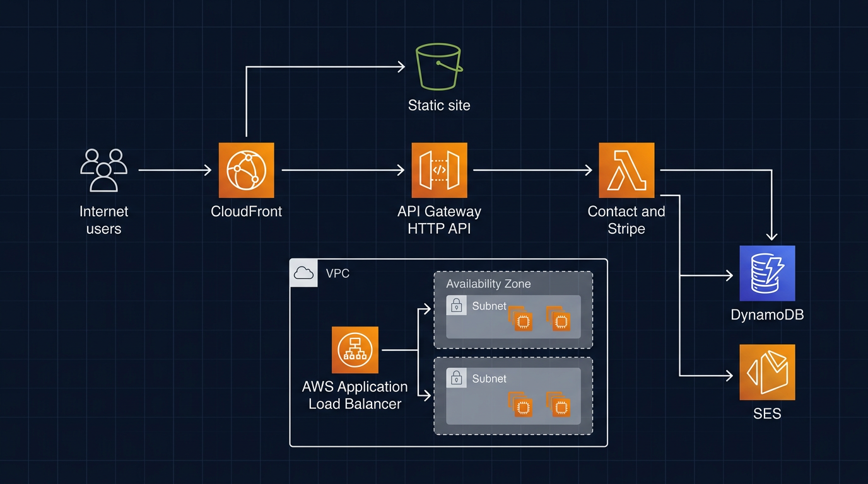The image size is (868, 484).
Task: Toggle the lock on the lower Subnet
Action: (456, 378)
